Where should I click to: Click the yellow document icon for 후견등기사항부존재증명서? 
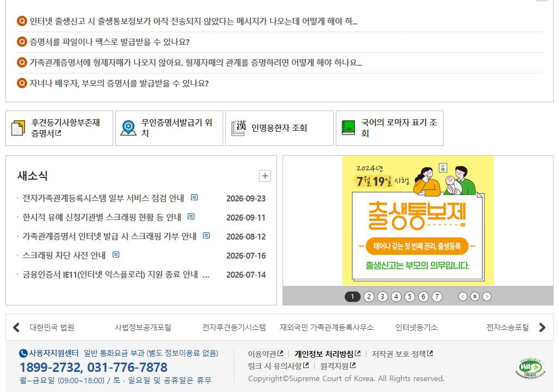coord(18,128)
